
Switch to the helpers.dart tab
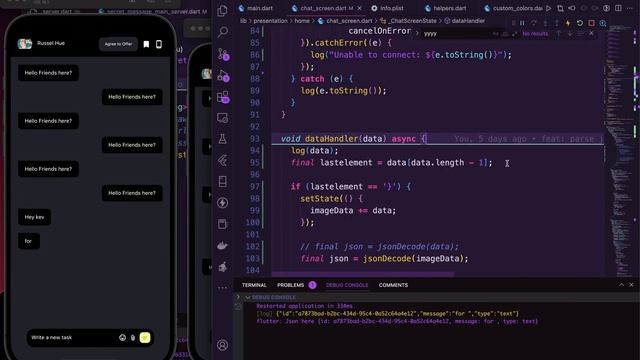point(445,8)
